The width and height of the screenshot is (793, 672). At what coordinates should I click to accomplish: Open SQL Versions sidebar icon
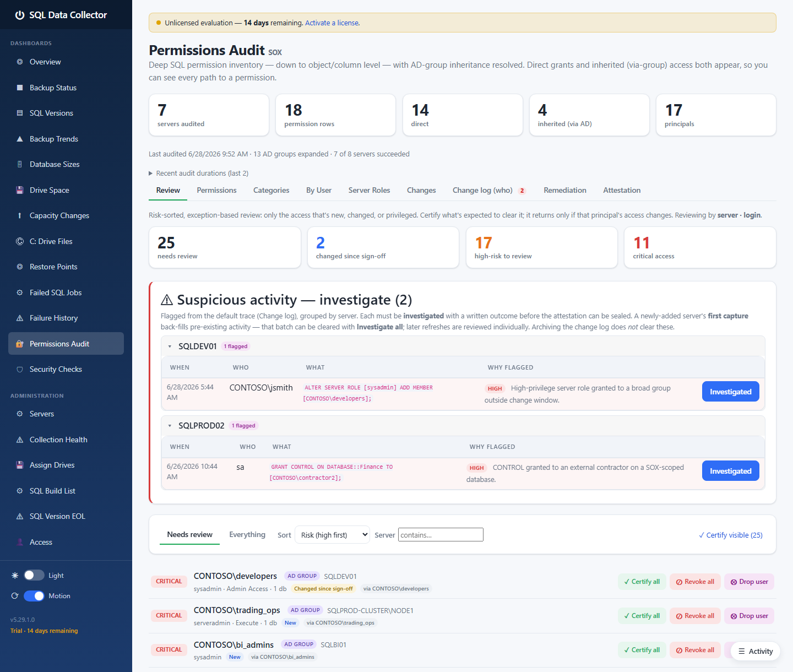pyautogui.click(x=20, y=113)
